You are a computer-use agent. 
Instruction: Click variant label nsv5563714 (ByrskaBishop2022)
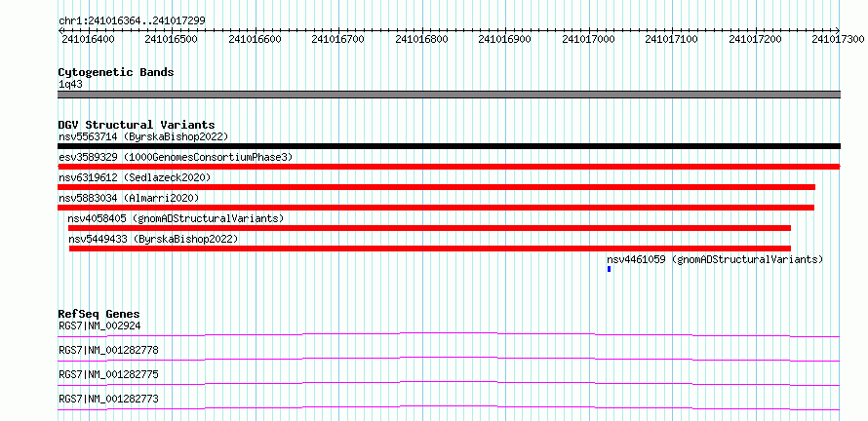tap(143, 136)
